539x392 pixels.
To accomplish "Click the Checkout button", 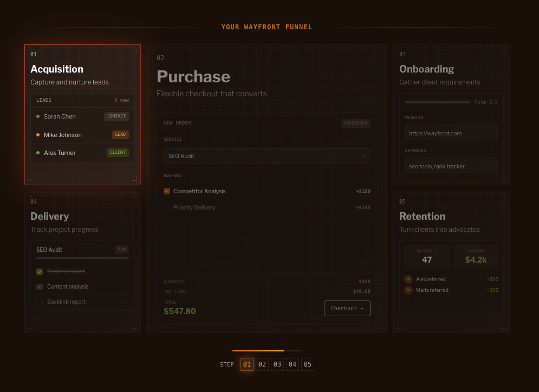I will coord(347,308).
